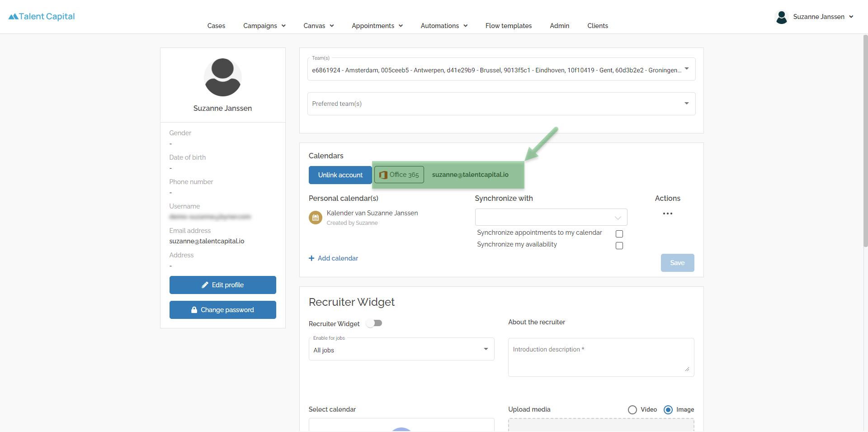Viewport: 868px width, 432px height.
Task: Open the Canvas dropdown menu
Action: coord(319,26)
